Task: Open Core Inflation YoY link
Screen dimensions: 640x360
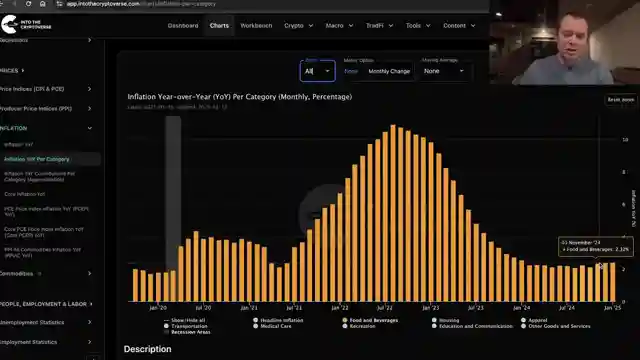Action: coord(24,194)
